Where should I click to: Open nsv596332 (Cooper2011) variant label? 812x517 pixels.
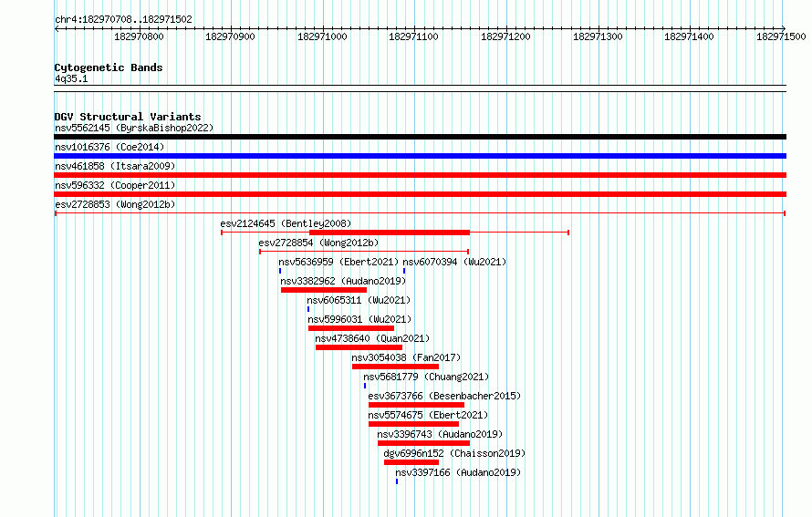tap(115, 185)
